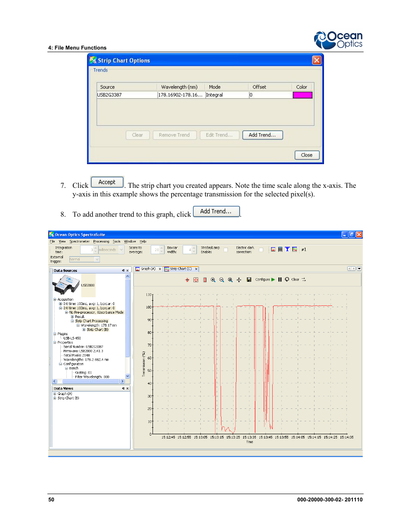Viewport: 411px width, 532px height.
Task: Click the green play icon to start strip chart
Action: [273, 280]
